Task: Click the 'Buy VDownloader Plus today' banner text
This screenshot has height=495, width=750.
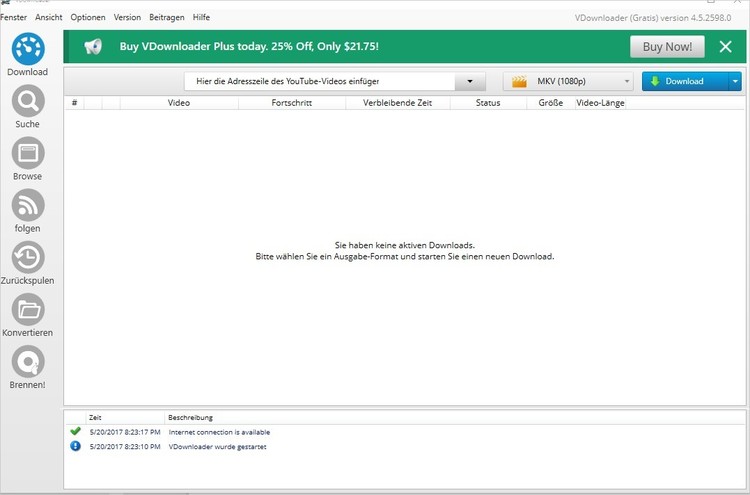Action: tap(249, 46)
